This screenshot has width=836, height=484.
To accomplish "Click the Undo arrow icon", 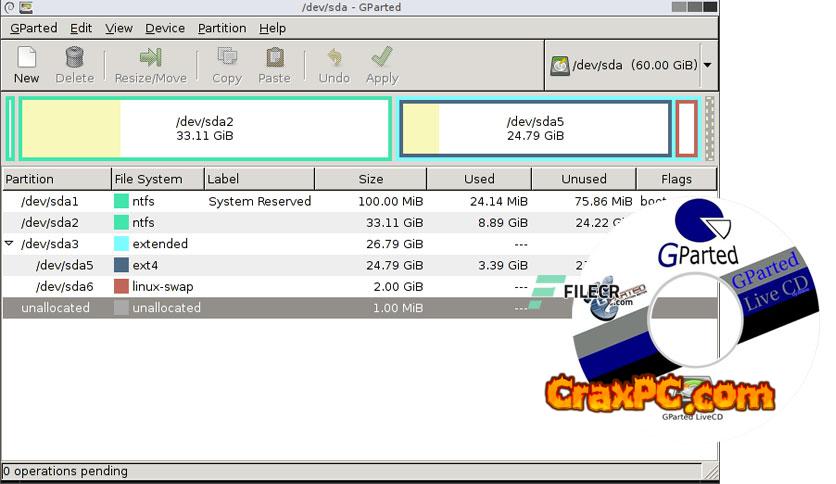I will [334, 57].
